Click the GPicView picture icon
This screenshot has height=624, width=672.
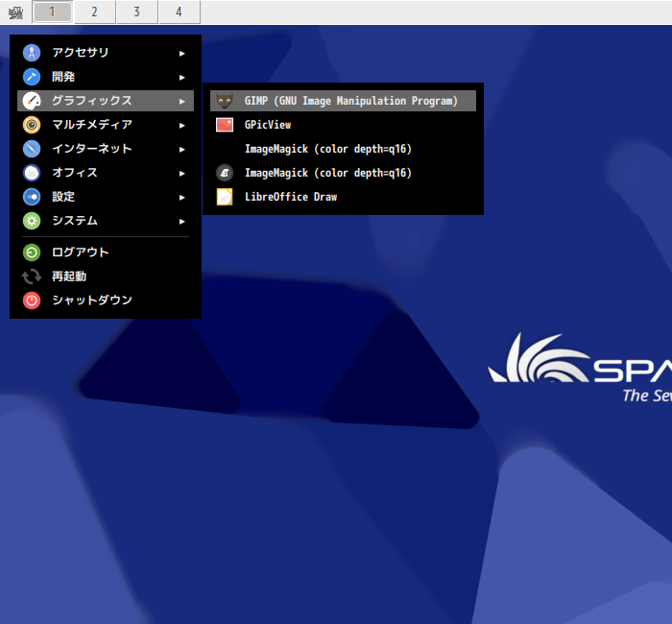225,125
